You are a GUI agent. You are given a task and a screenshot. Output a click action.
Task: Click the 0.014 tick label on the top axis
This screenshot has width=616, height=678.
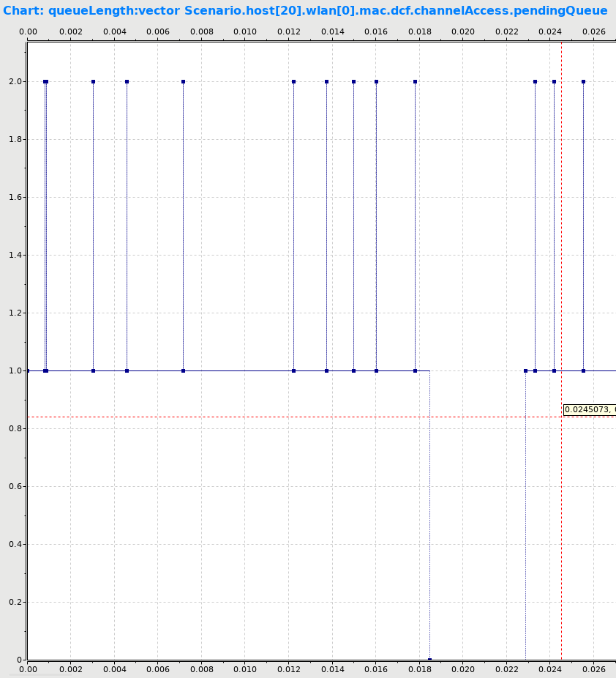pyautogui.click(x=333, y=31)
